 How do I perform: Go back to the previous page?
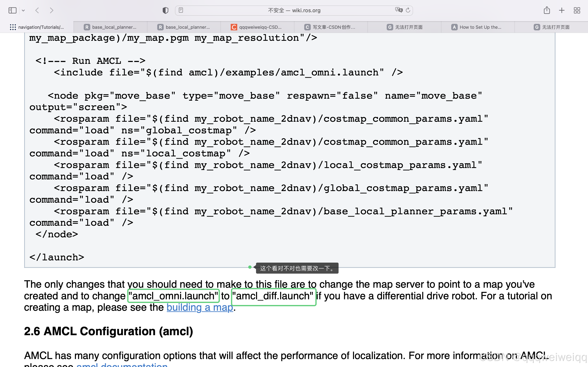pyautogui.click(x=37, y=10)
